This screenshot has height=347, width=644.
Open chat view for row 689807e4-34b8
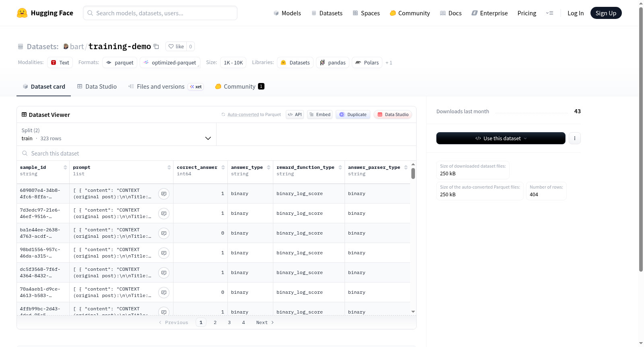point(164,194)
